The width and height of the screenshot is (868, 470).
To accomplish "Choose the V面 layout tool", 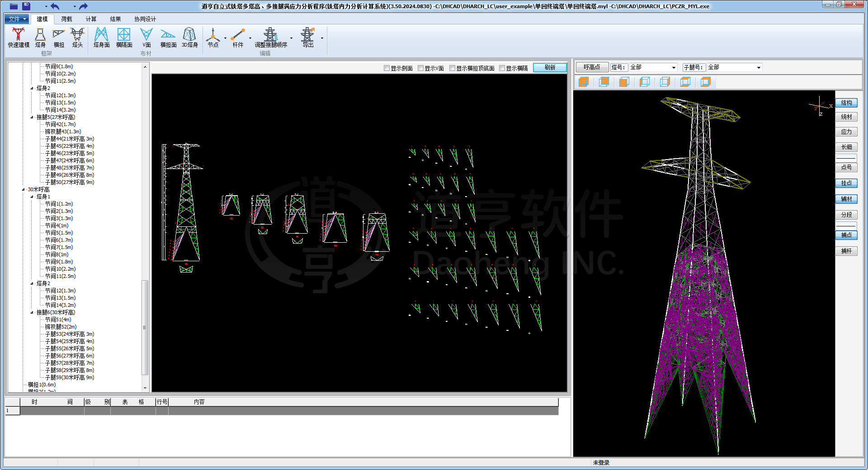I will [x=146, y=38].
